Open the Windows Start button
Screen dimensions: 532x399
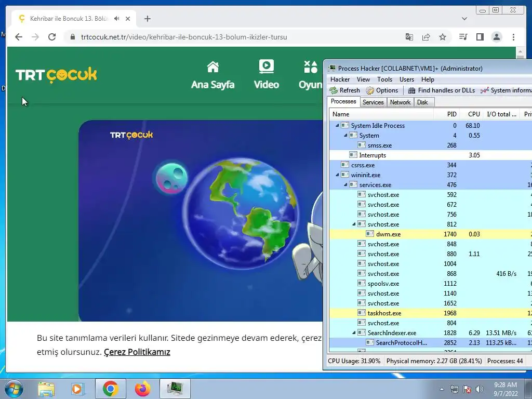coord(14,389)
